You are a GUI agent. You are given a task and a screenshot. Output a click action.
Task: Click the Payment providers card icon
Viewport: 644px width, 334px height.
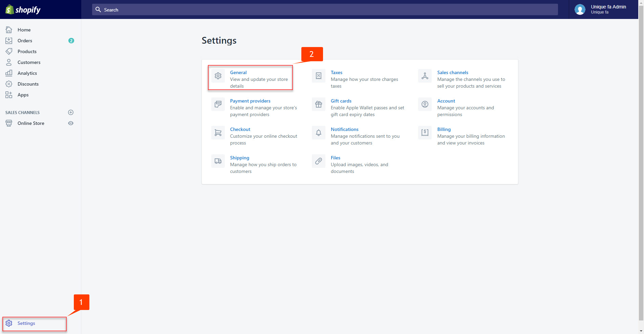(x=218, y=104)
